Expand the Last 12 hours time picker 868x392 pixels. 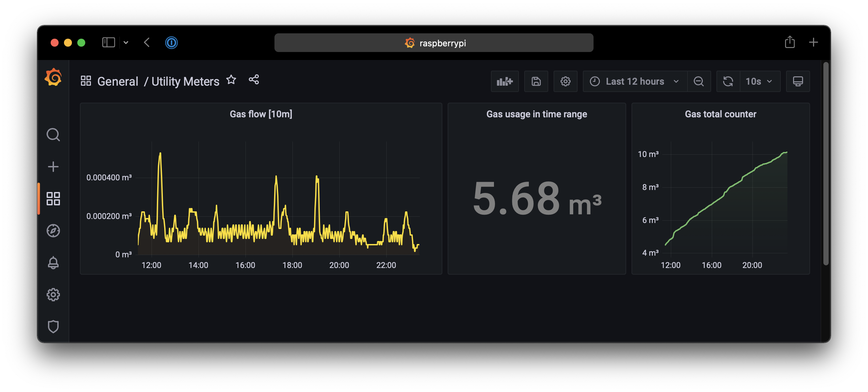(x=635, y=81)
